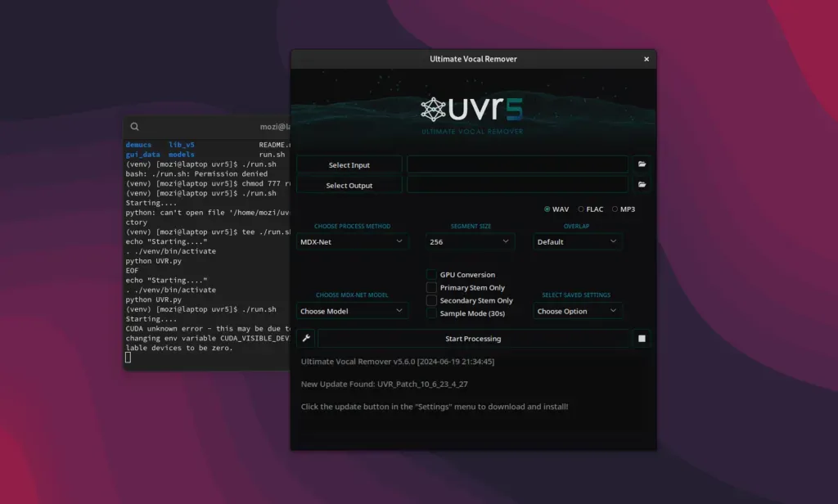Click the stop processing square icon
838x504 pixels.
click(642, 338)
